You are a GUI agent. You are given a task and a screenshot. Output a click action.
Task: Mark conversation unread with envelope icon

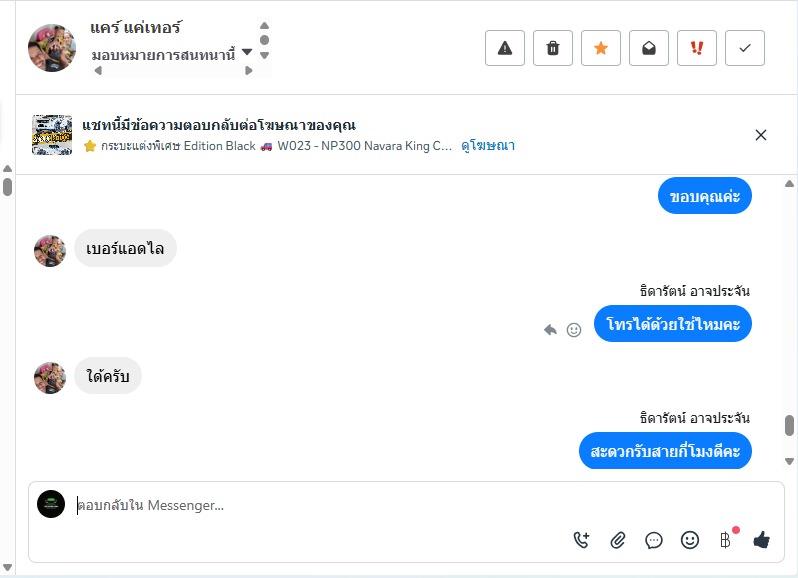[649, 48]
